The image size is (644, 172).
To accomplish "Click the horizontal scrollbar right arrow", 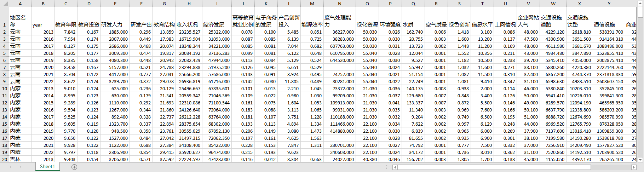I will click(634, 167).
